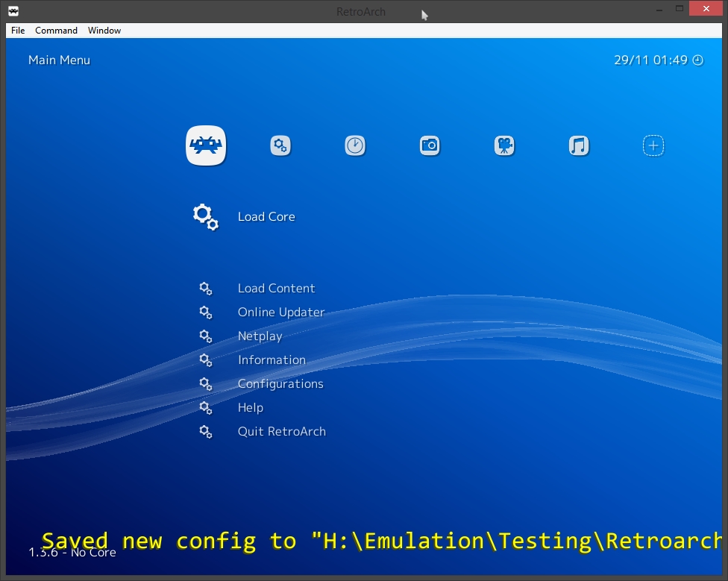Open the File menu
This screenshot has height=581, width=728.
coord(18,30)
